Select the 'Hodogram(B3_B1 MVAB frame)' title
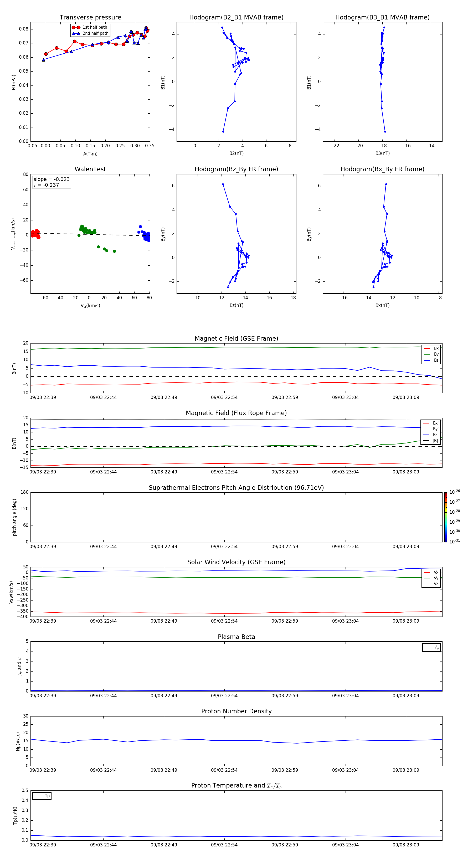473x868 pixels. [382, 18]
